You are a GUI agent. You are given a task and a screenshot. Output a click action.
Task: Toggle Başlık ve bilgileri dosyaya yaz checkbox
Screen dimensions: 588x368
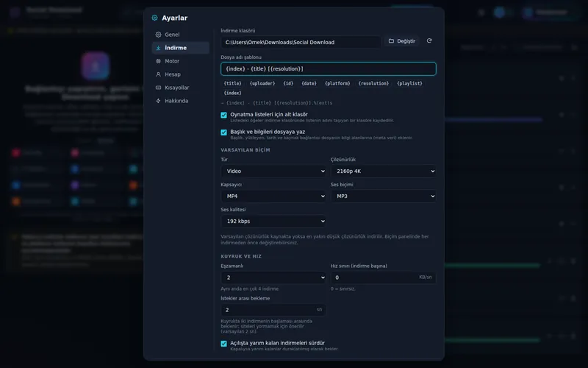pos(224,132)
